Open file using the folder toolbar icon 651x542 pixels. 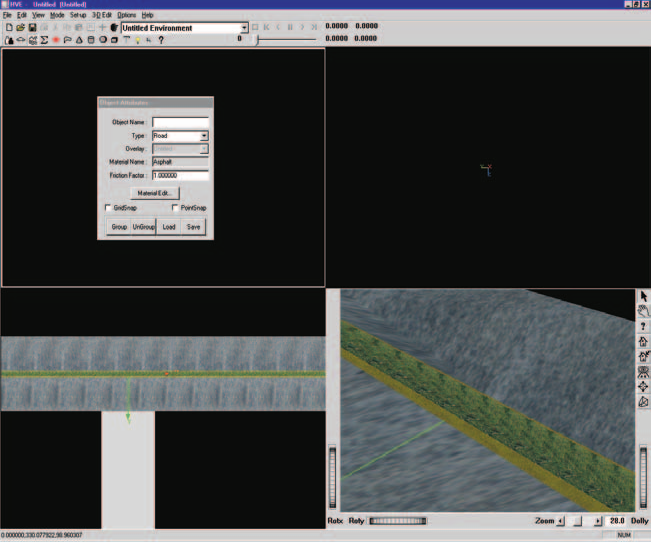click(x=20, y=27)
